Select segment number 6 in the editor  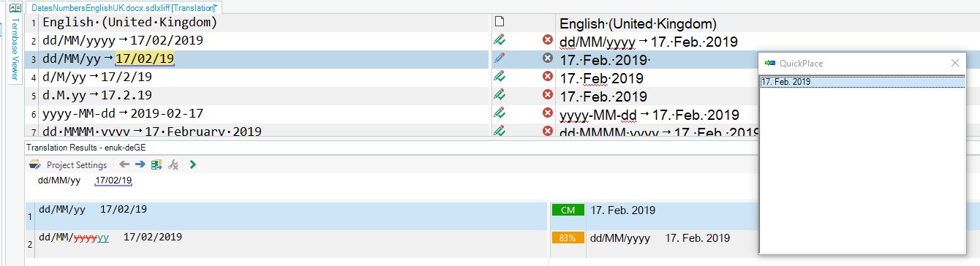(34, 114)
